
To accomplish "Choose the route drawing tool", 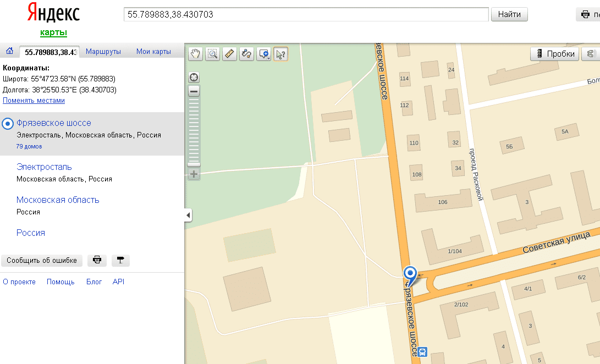I will [246, 54].
